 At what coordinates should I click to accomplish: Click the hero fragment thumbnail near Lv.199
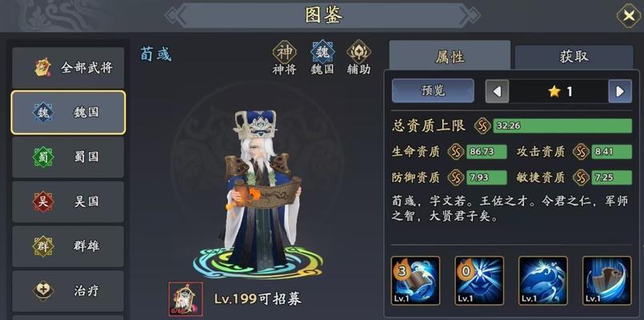point(186,298)
